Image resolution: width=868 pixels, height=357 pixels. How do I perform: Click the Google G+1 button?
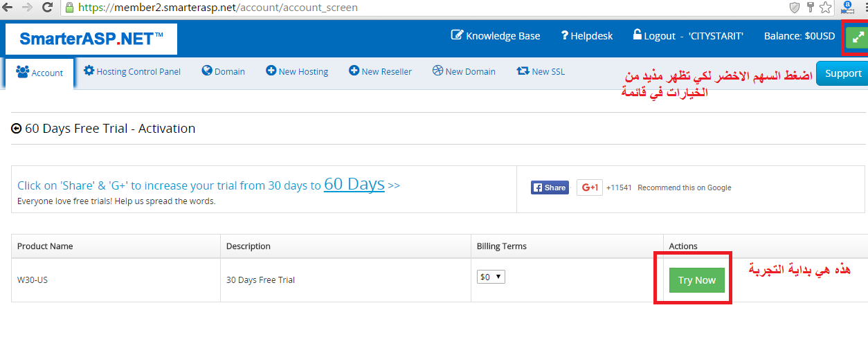tap(590, 187)
